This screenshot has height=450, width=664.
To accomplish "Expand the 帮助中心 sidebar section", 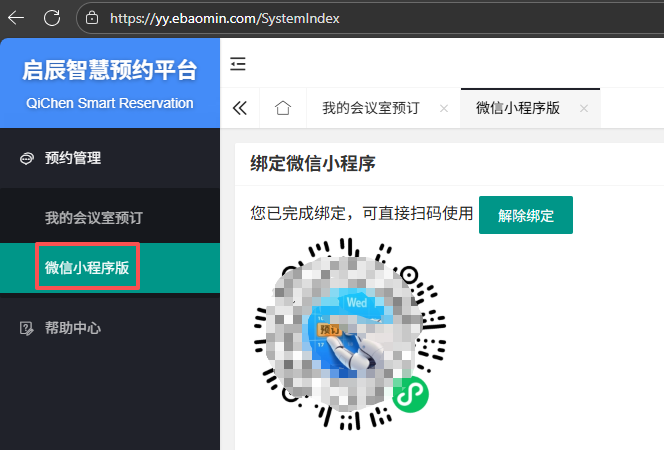I will coord(73,328).
